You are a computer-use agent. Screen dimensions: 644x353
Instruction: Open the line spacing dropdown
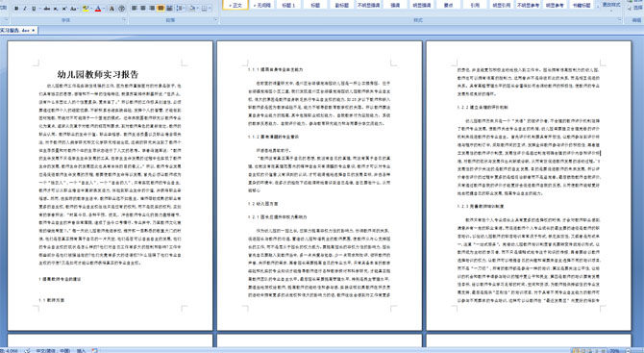pos(181,9)
